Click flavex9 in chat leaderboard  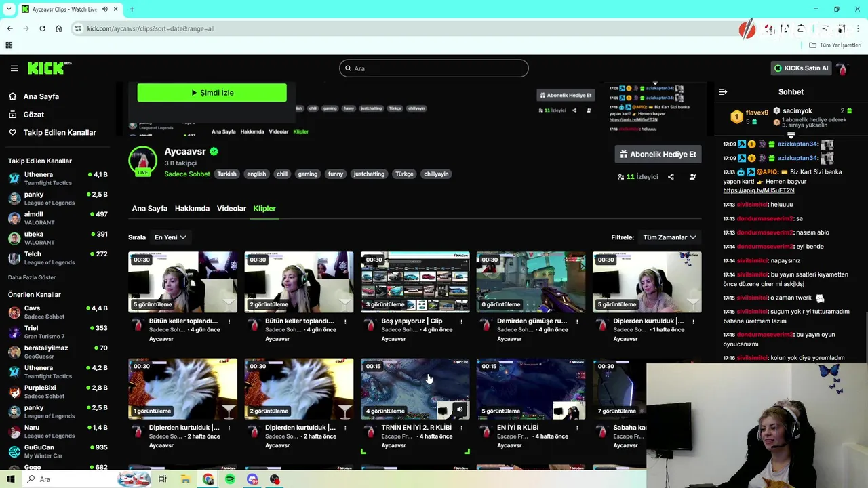pos(757,113)
